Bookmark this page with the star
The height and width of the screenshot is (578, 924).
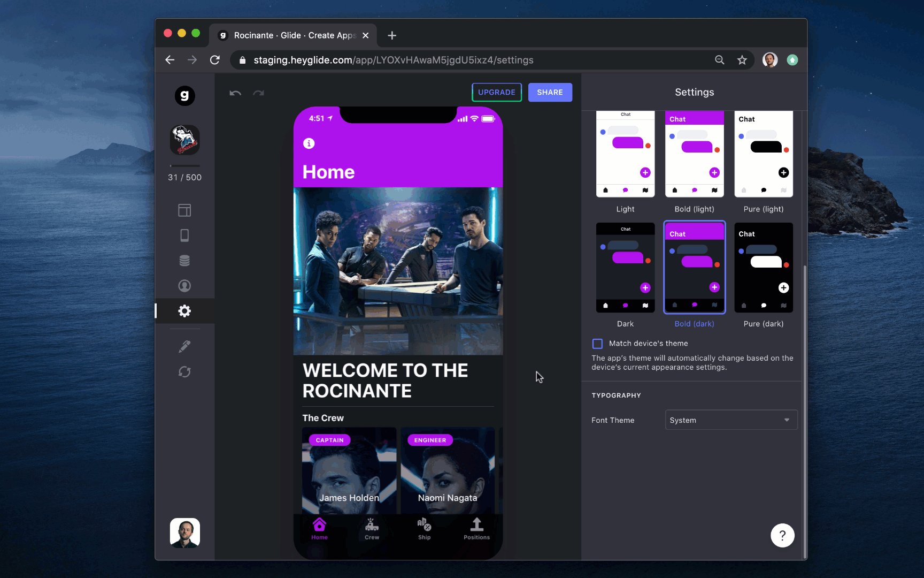(x=742, y=60)
